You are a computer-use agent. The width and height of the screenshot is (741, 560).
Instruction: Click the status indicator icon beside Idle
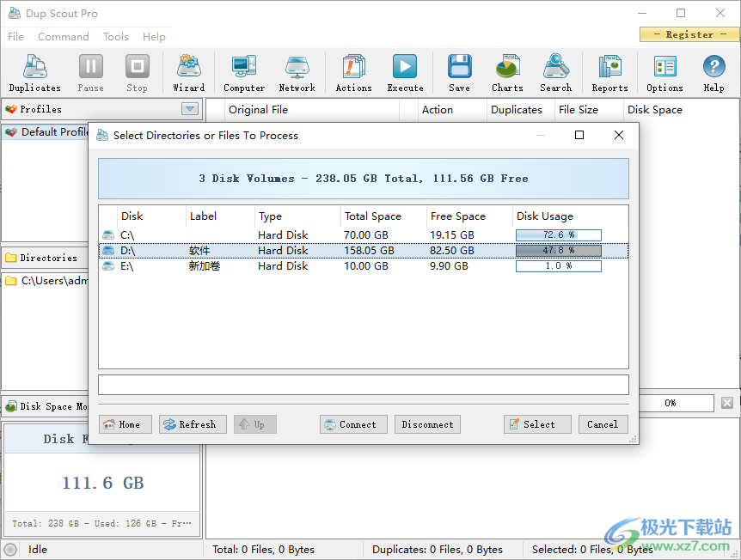[x=10, y=550]
